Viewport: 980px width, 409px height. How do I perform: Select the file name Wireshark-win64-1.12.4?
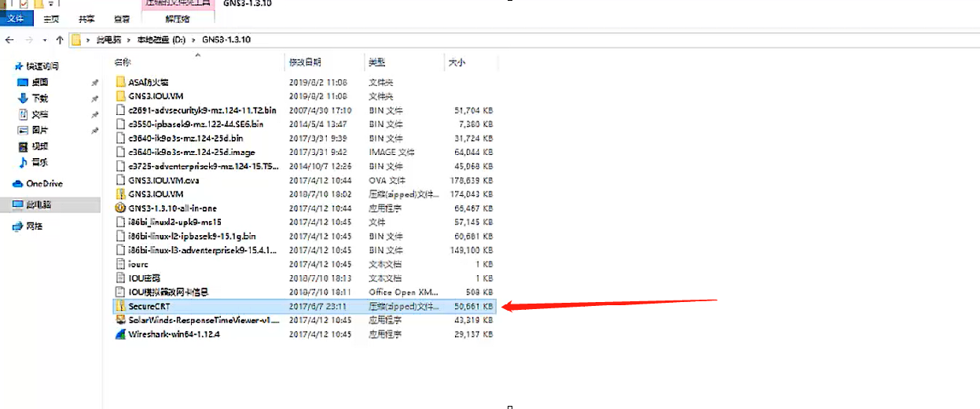(x=174, y=334)
